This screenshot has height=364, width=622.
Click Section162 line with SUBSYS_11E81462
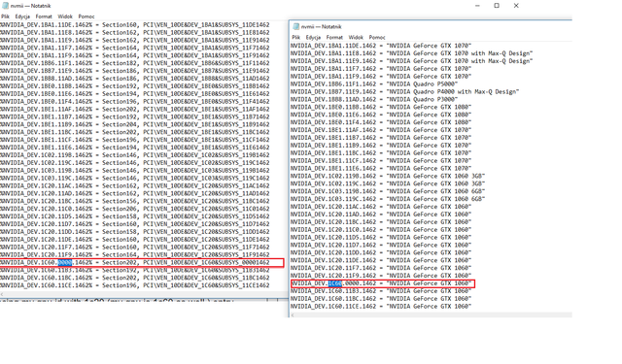pos(134,32)
